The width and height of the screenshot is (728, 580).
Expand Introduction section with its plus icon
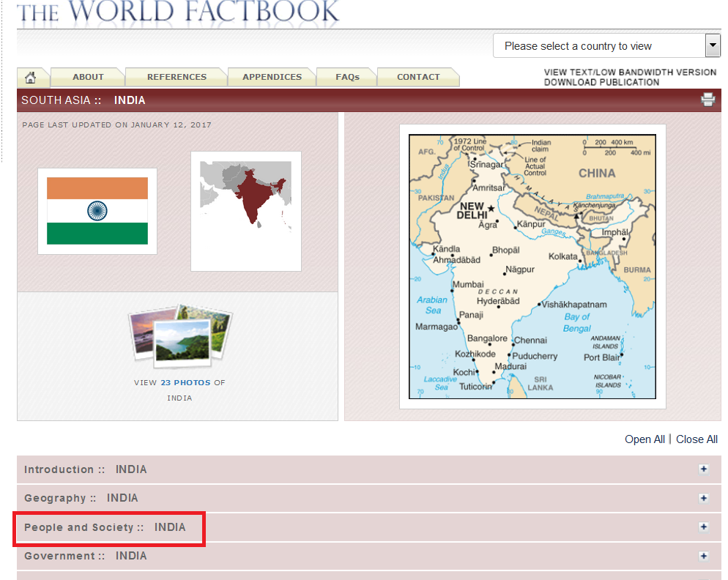point(704,469)
